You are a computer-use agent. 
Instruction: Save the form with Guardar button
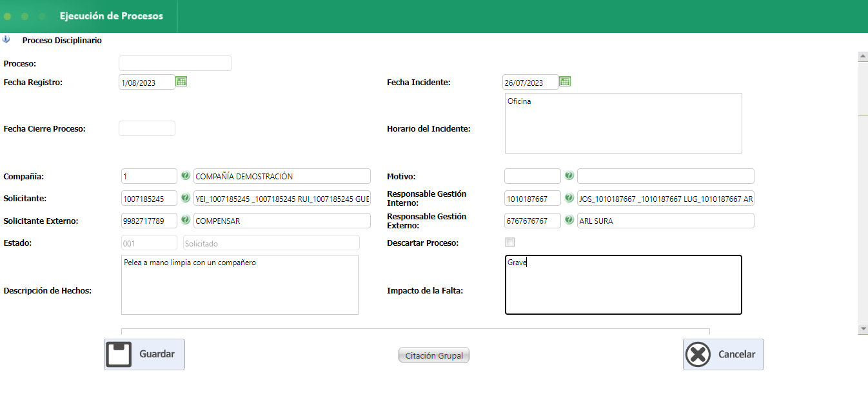click(144, 354)
